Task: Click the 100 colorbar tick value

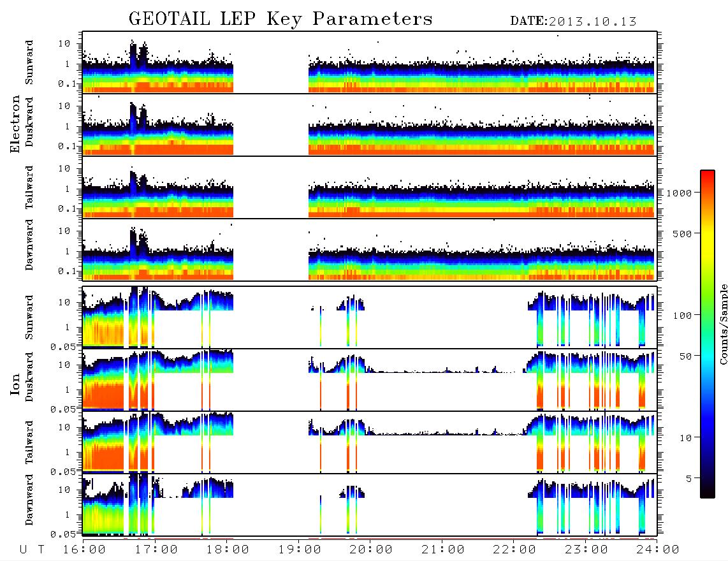Action: point(683,316)
